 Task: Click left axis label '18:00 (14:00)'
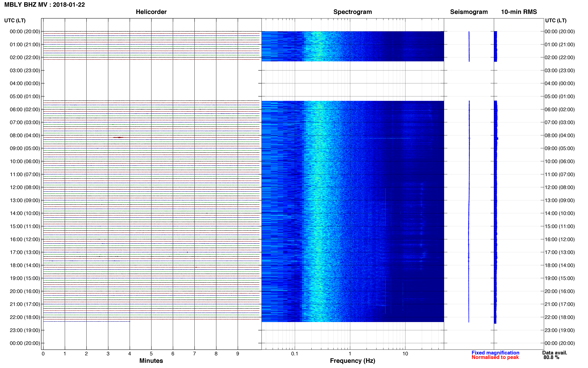(25, 265)
